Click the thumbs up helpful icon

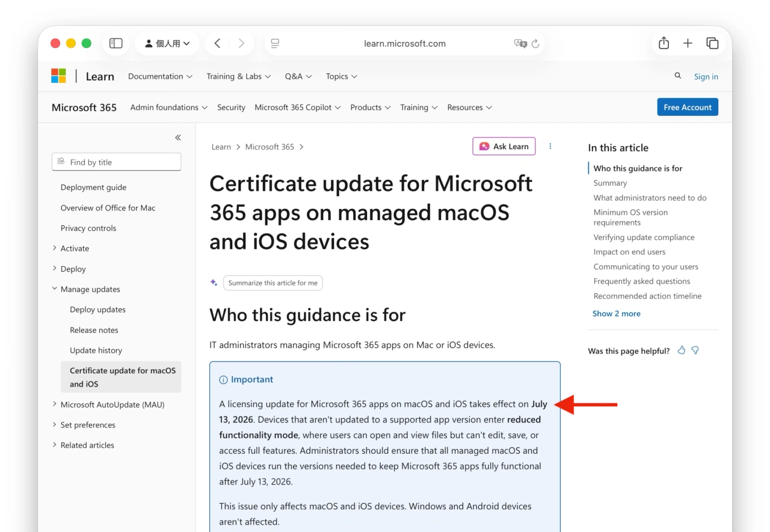click(682, 350)
